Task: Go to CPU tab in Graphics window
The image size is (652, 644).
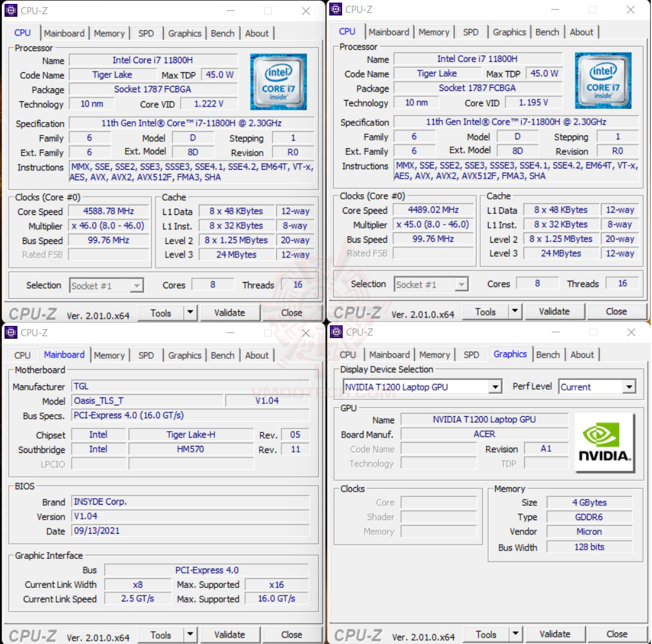Action: pyautogui.click(x=347, y=355)
